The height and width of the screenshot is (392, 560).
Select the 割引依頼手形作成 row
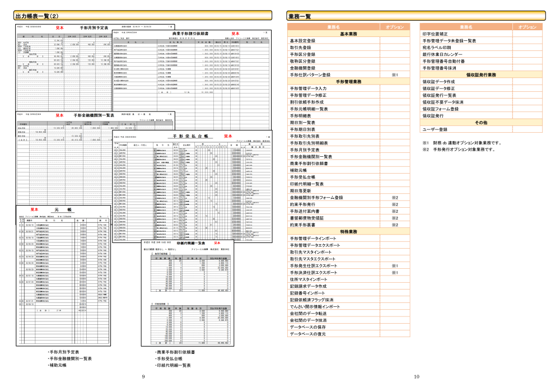(x=348, y=102)
